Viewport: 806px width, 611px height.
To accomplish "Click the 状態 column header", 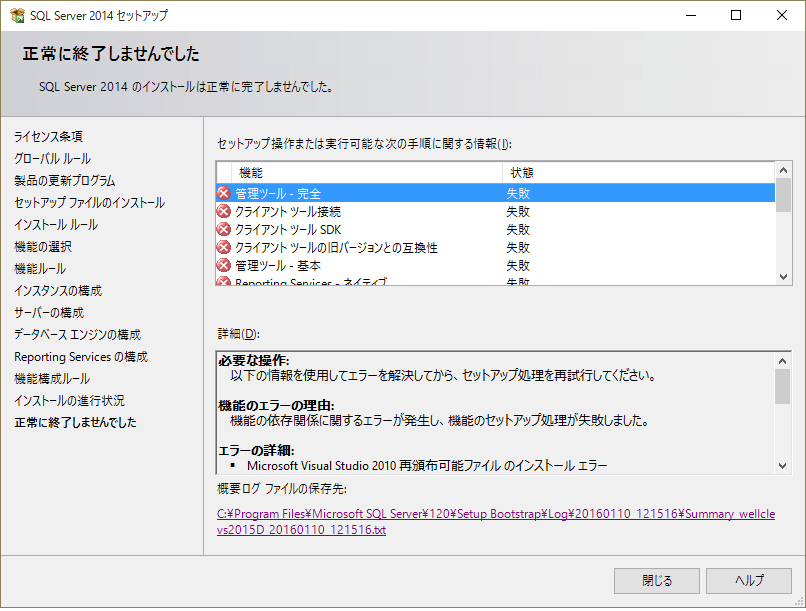I will point(638,173).
